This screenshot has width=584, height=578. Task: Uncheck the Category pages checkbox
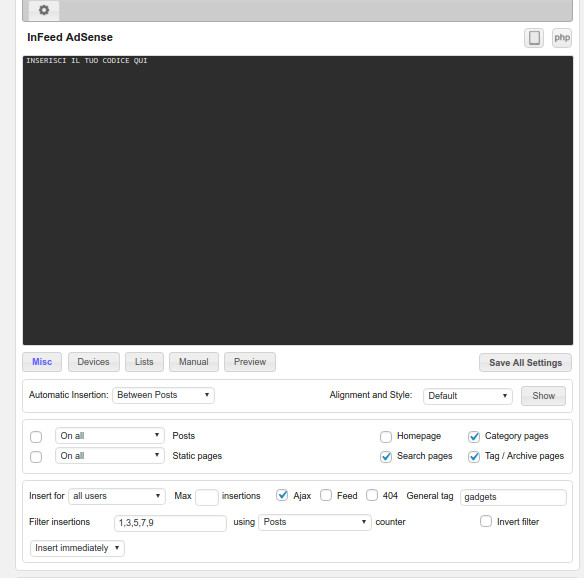point(474,436)
